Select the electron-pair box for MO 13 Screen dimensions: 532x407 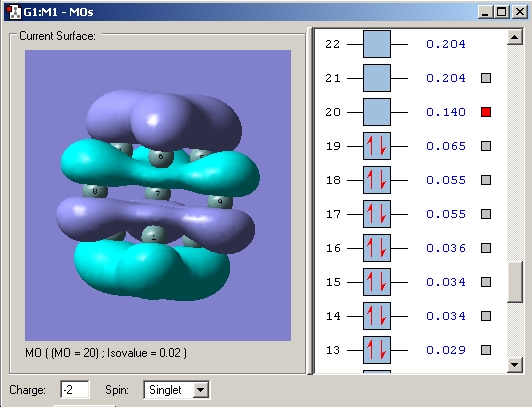[377, 350]
